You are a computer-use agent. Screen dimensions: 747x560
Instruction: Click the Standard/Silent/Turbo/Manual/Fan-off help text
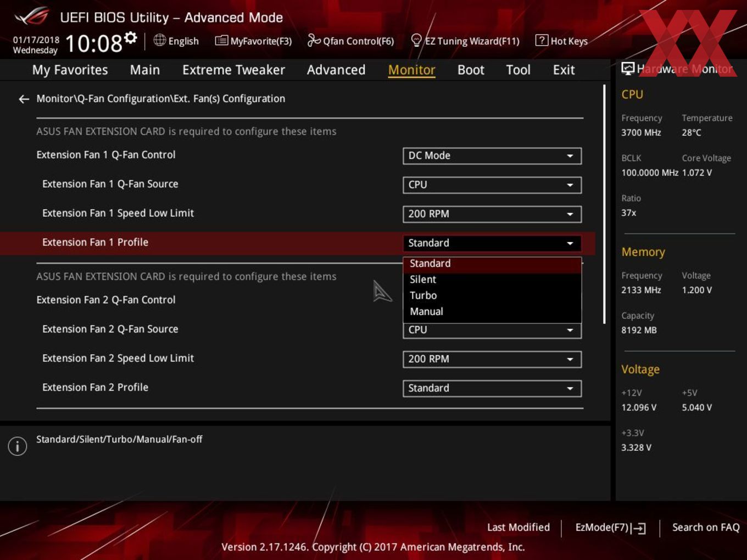tap(119, 440)
